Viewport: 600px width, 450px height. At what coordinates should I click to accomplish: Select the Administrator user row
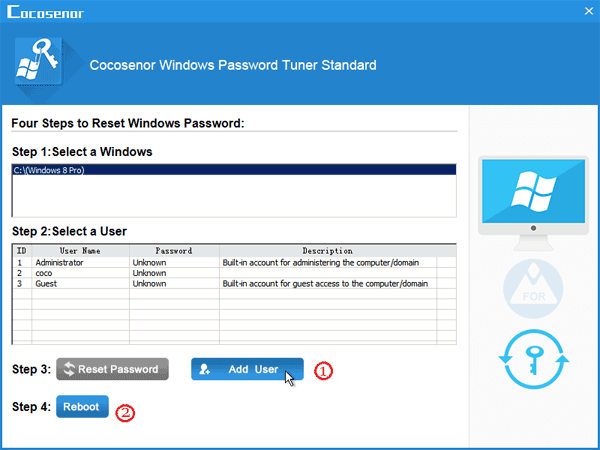(234, 262)
